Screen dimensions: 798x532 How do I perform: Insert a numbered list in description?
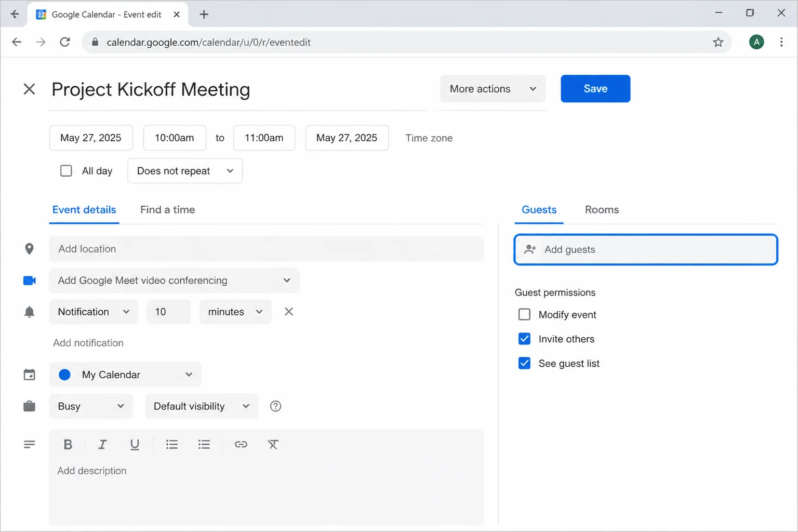click(172, 444)
